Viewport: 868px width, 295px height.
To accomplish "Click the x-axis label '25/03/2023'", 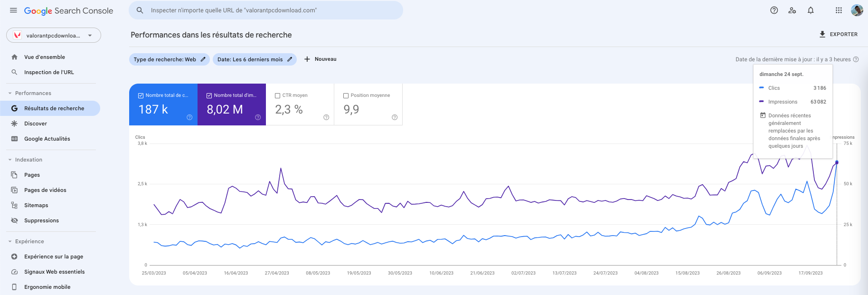I will tap(154, 273).
